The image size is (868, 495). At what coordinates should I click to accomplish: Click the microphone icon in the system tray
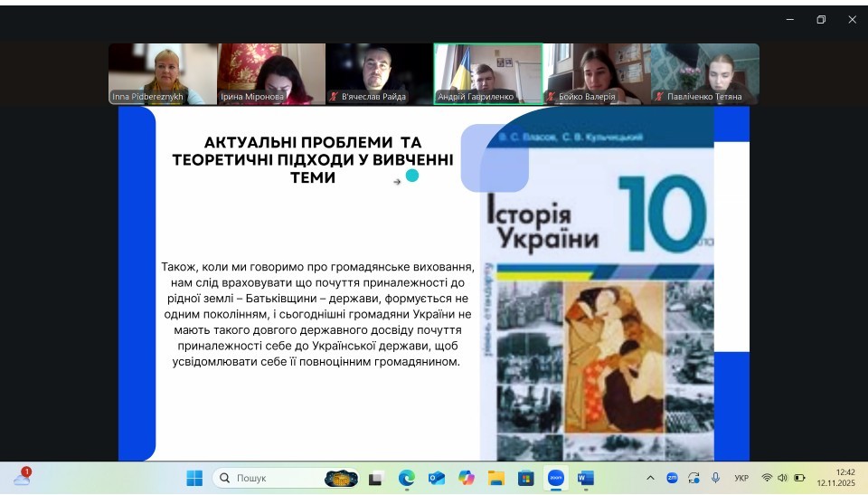[715, 478]
